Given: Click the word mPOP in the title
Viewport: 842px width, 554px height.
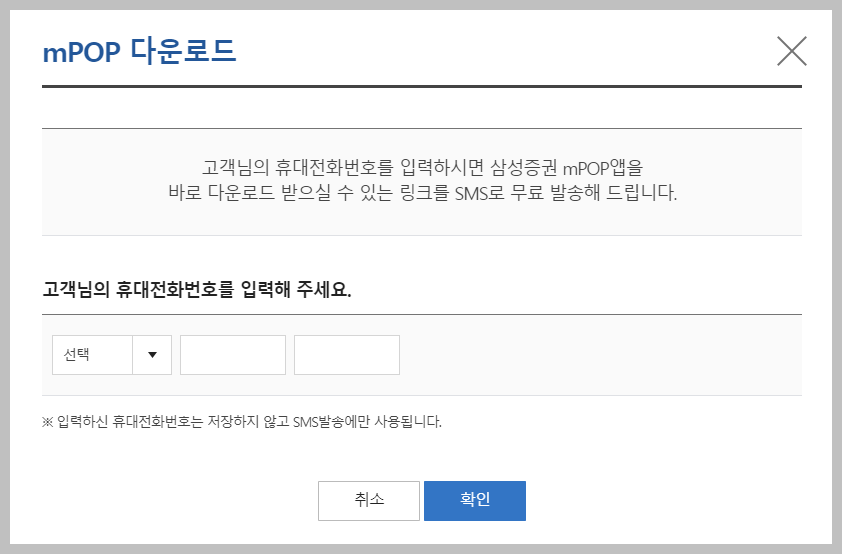Looking at the screenshot, I should click(x=81, y=53).
